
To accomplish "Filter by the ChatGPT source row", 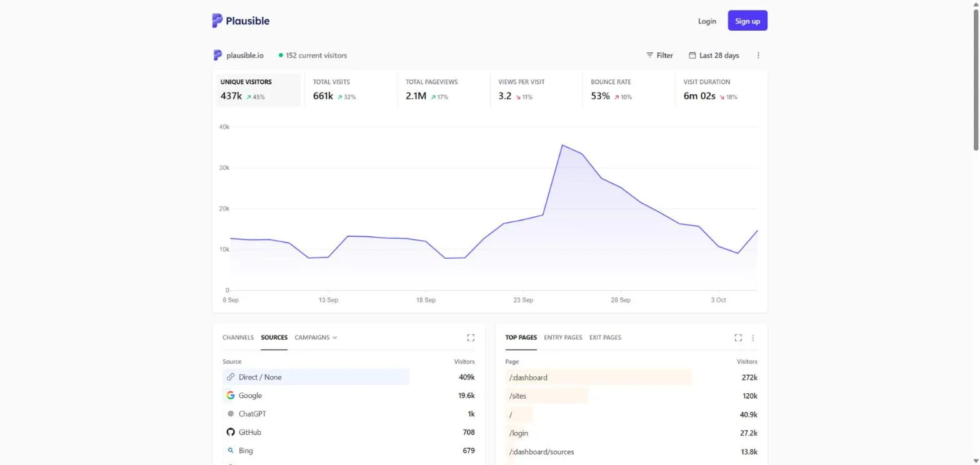I will click(x=349, y=414).
